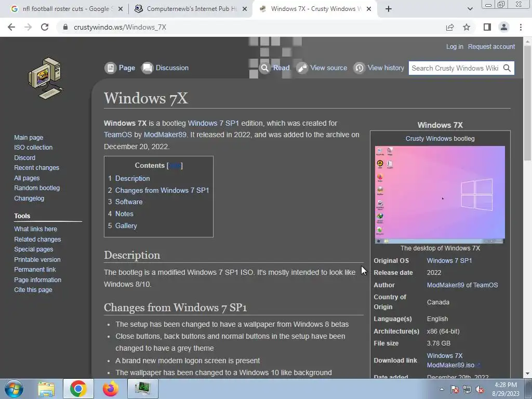This screenshot has height=399, width=532.
Task: Open Firefox from taskbar
Action: 111,389
